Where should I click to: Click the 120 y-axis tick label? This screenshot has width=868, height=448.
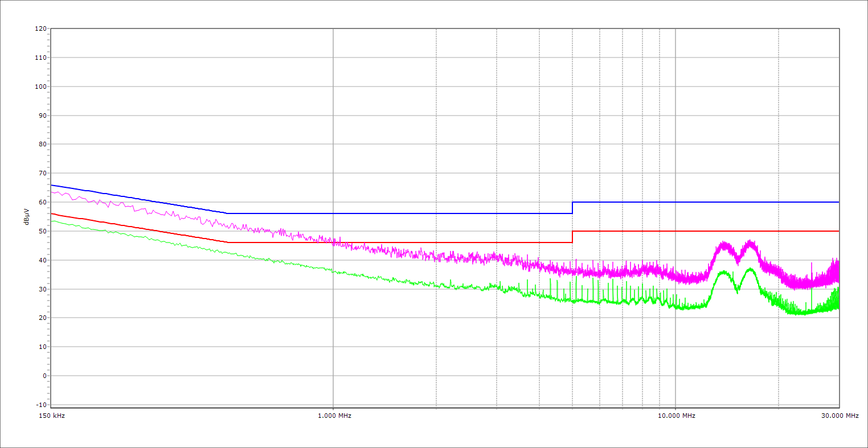pyautogui.click(x=40, y=29)
